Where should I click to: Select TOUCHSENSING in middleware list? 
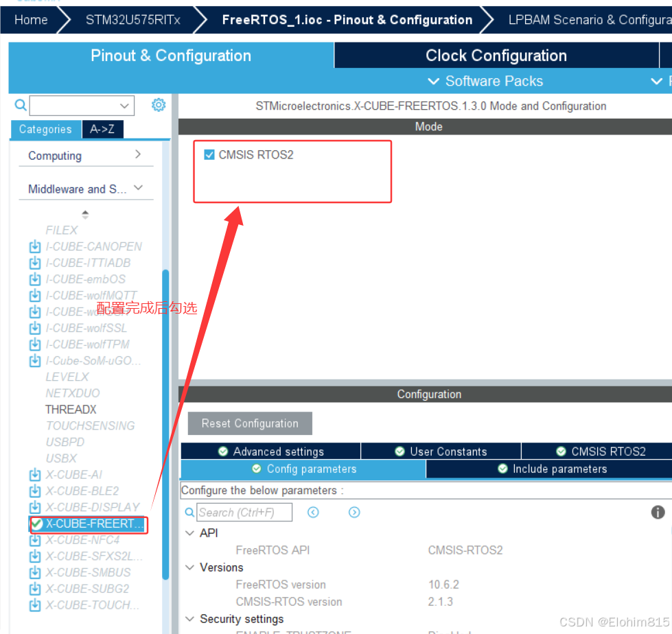click(x=91, y=426)
